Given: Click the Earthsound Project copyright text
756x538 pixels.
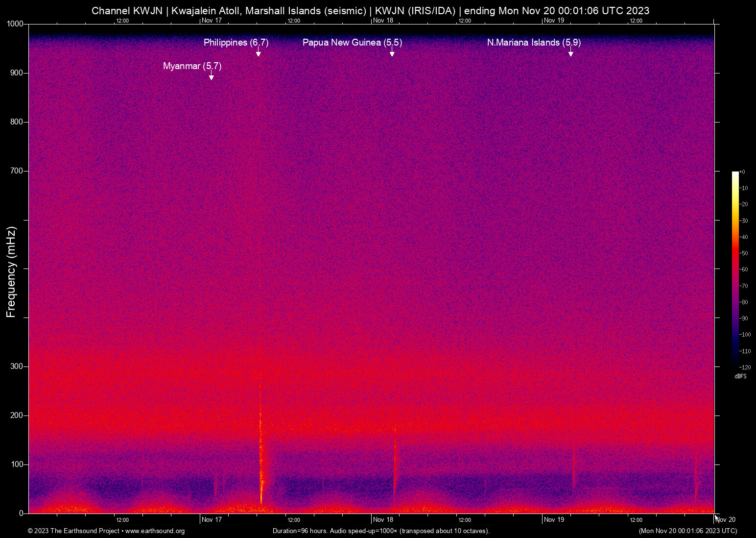Looking at the screenshot, I should click(73, 531).
